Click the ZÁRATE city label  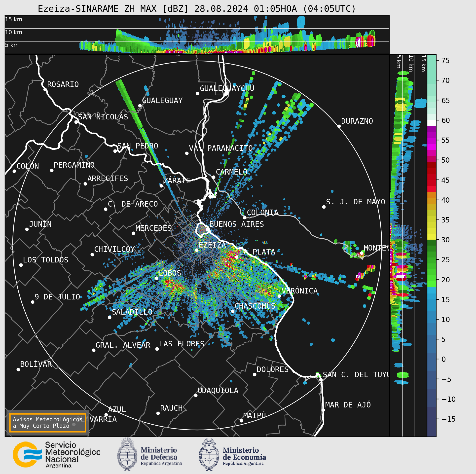(x=177, y=181)
